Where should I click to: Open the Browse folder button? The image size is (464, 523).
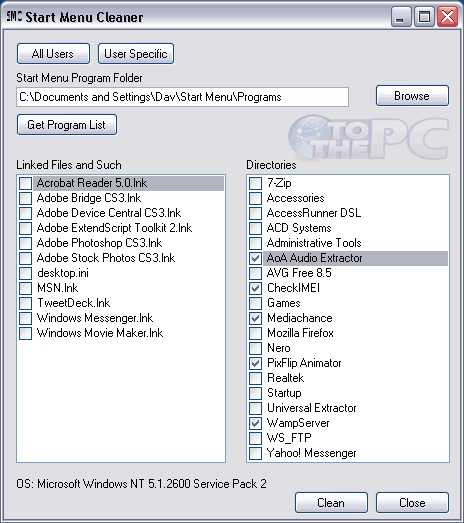pos(412,96)
